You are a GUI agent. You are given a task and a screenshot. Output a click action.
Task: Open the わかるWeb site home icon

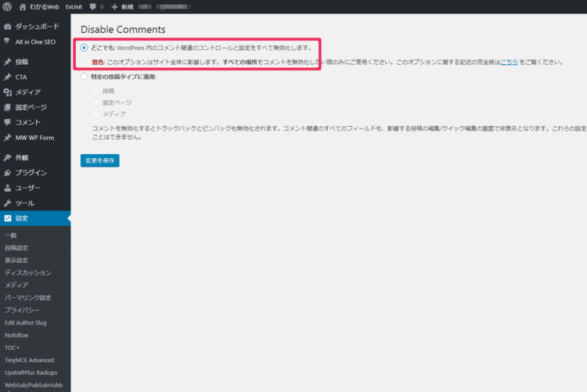click(23, 7)
